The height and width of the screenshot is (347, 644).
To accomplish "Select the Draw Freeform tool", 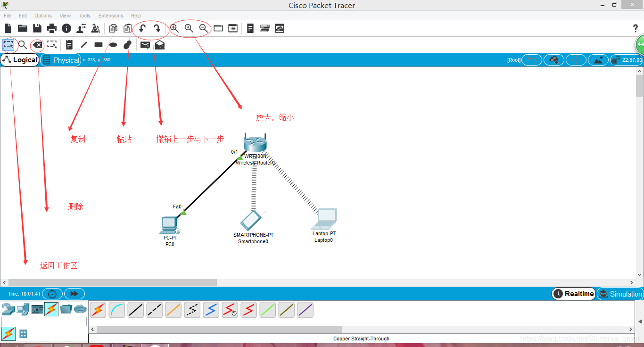I will click(127, 45).
